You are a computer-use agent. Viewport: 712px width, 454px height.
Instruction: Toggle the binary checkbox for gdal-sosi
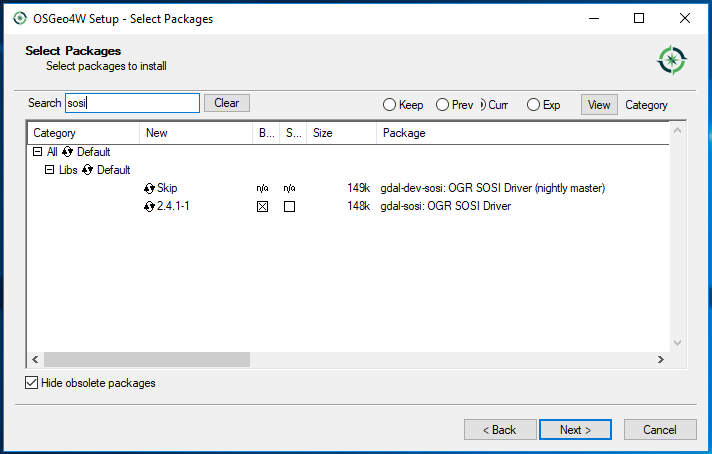[x=262, y=207]
